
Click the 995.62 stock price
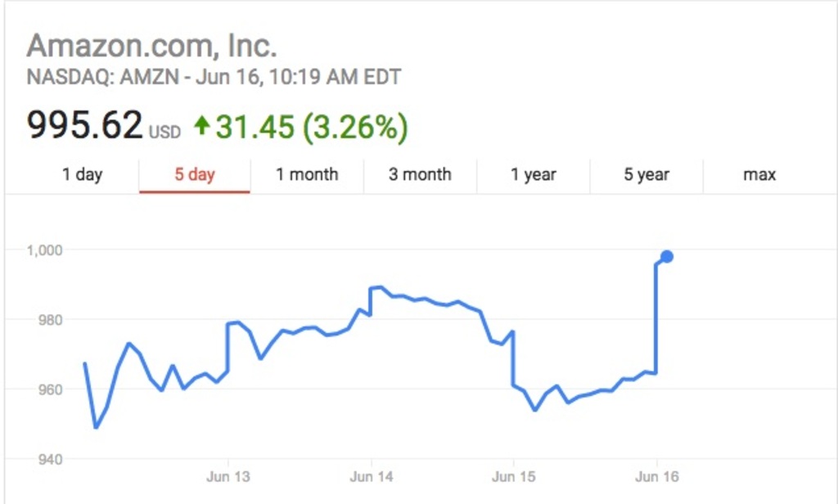click(x=84, y=126)
